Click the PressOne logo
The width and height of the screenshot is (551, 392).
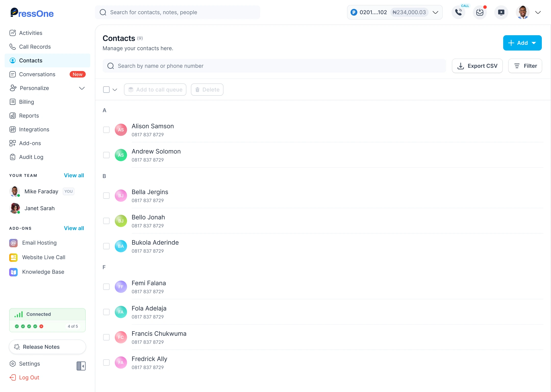pyautogui.click(x=32, y=13)
